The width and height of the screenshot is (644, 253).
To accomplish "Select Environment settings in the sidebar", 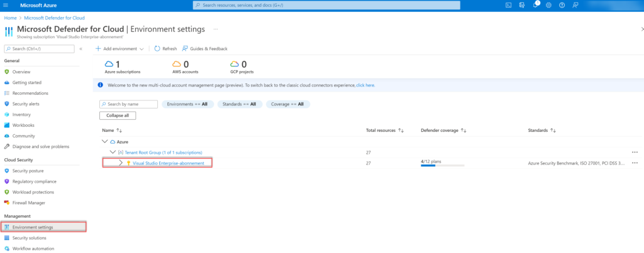I will pos(43,227).
